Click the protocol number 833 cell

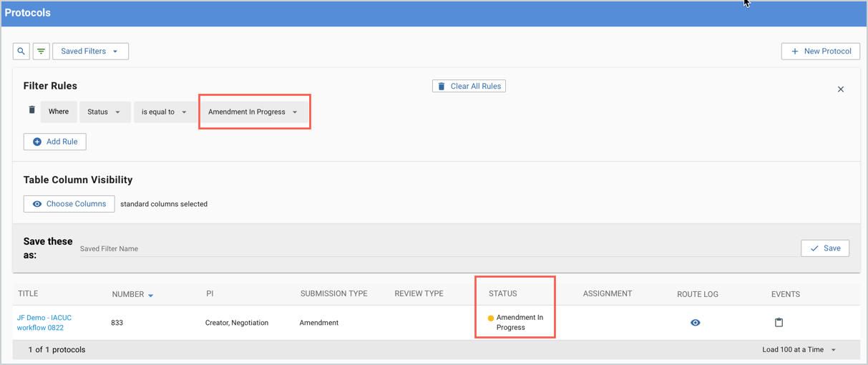point(117,323)
